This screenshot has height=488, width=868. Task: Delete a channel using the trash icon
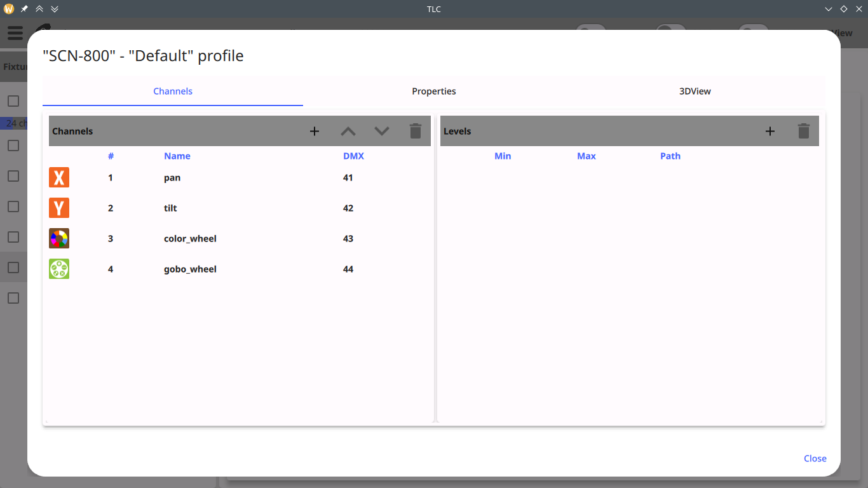coord(416,131)
